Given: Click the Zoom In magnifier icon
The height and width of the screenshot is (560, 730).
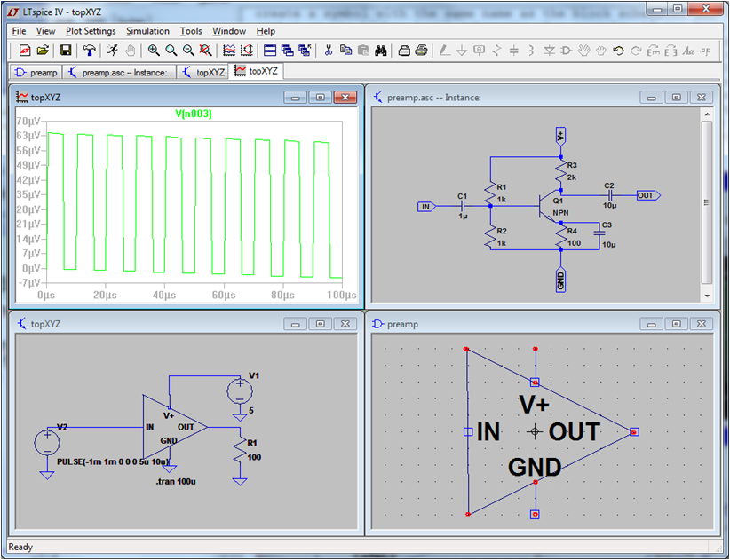Looking at the screenshot, I should click(154, 51).
